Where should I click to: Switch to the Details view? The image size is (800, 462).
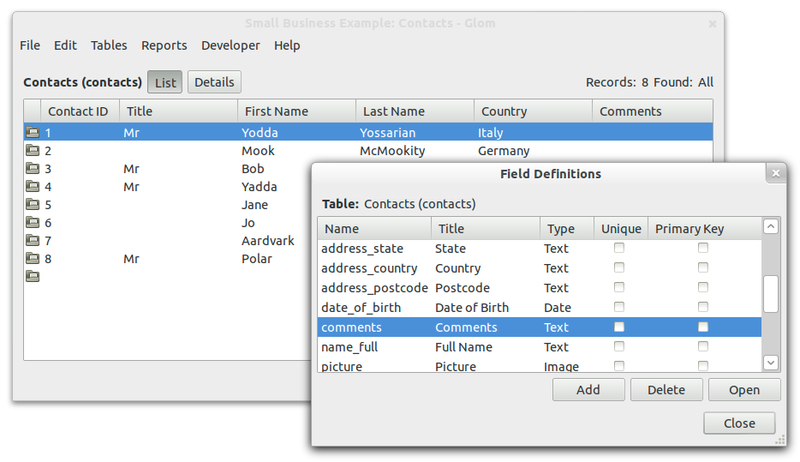pos(214,82)
